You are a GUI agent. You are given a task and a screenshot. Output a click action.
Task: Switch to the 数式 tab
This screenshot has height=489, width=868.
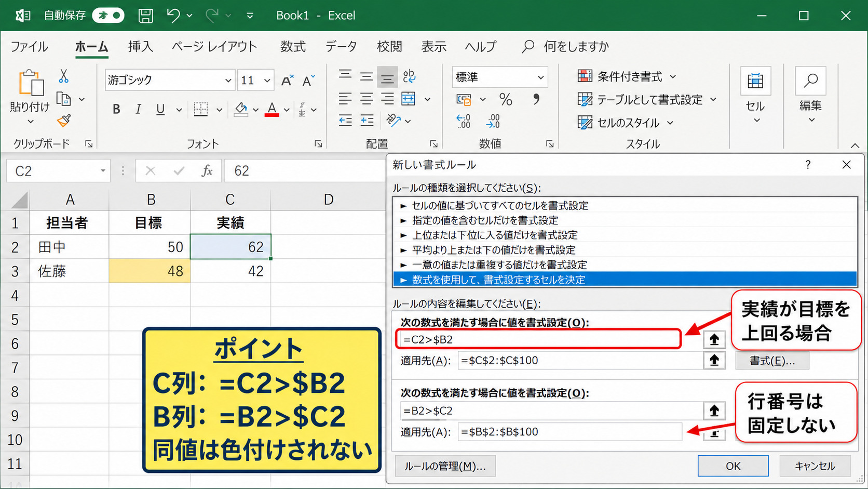[x=293, y=47]
